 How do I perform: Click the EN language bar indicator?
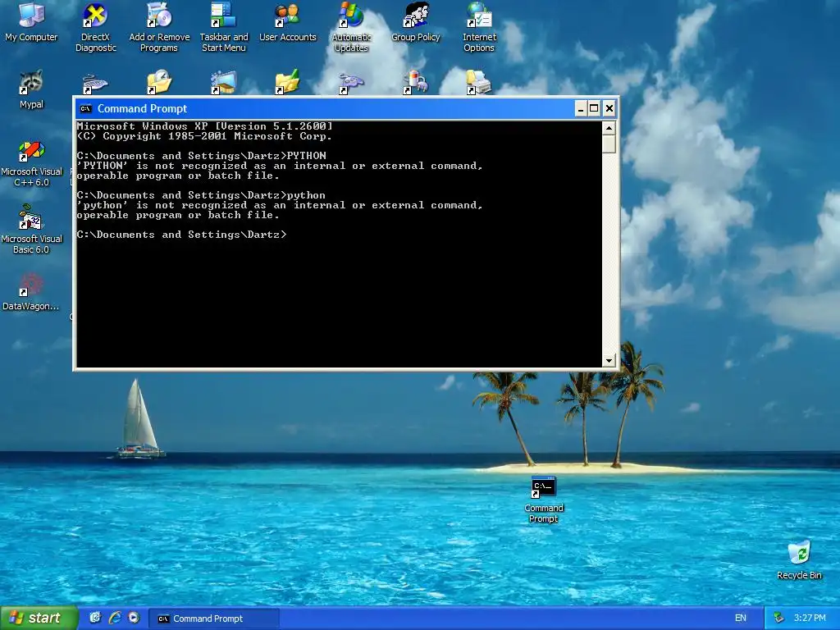click(x=741, y=618)
